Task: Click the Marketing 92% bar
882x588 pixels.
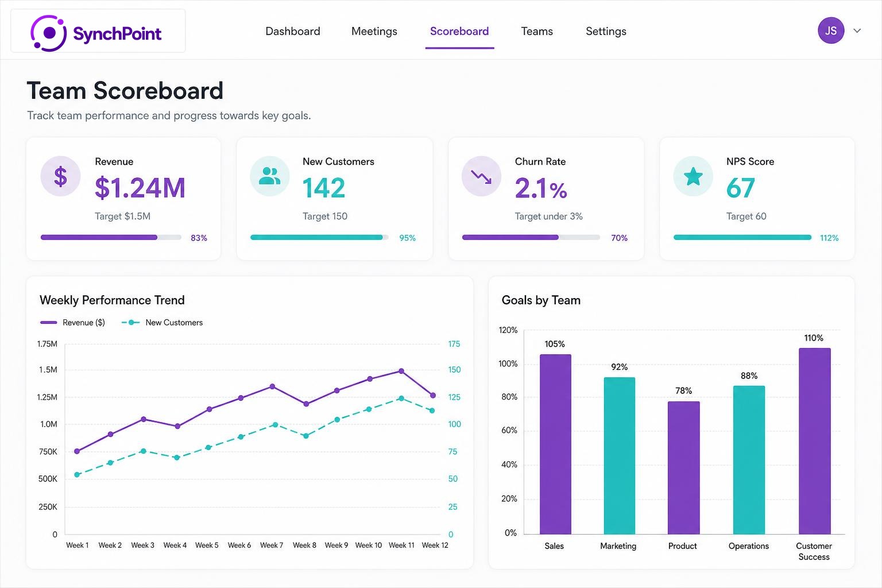Action: pyautogui.click(x=620, y=456)
